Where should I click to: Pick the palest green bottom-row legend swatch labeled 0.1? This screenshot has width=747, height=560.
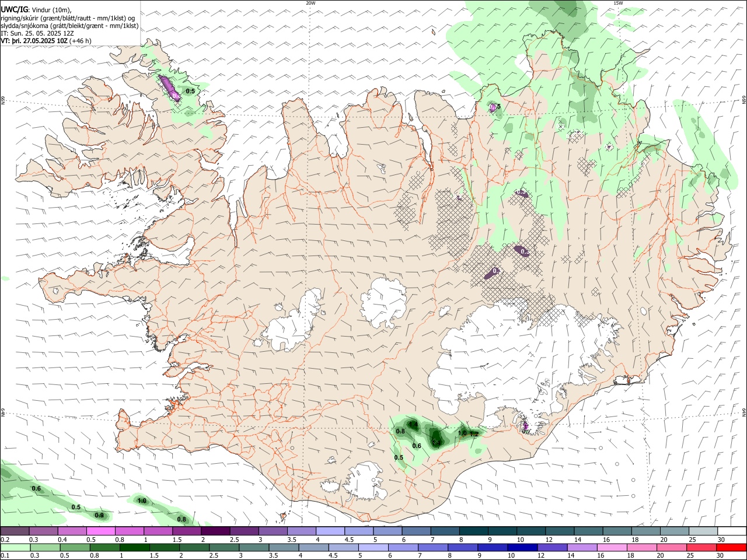[x=15, y=548]
